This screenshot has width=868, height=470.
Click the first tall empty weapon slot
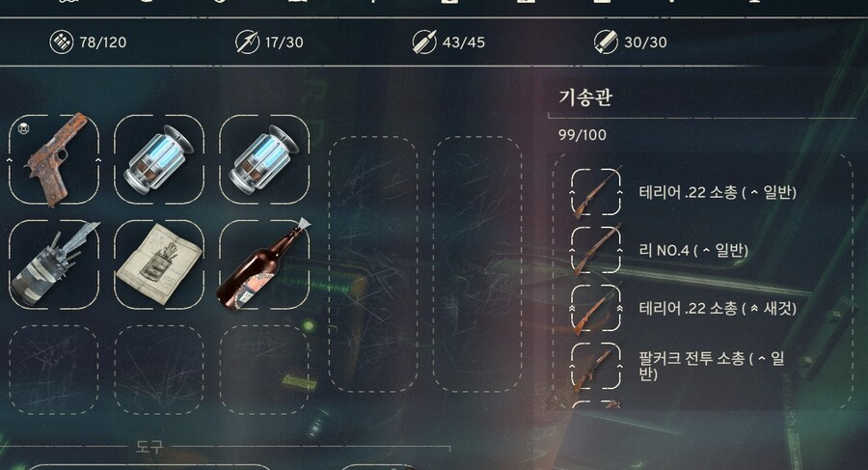tap(373, 263)
